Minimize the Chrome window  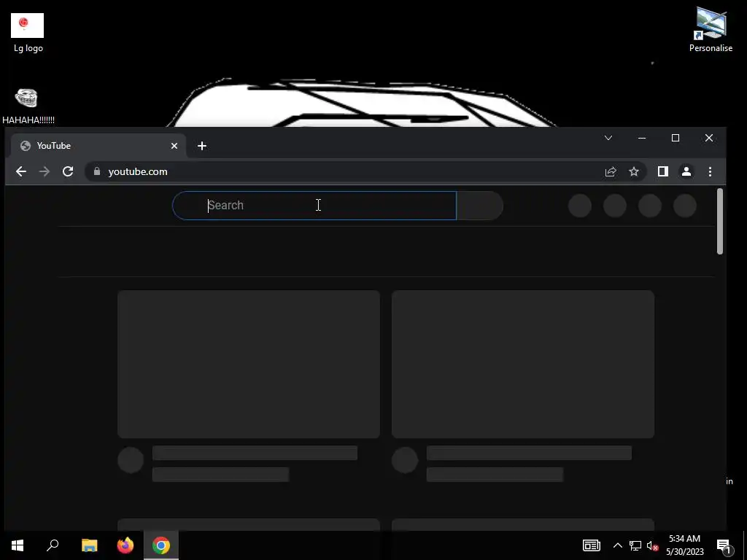642,138
